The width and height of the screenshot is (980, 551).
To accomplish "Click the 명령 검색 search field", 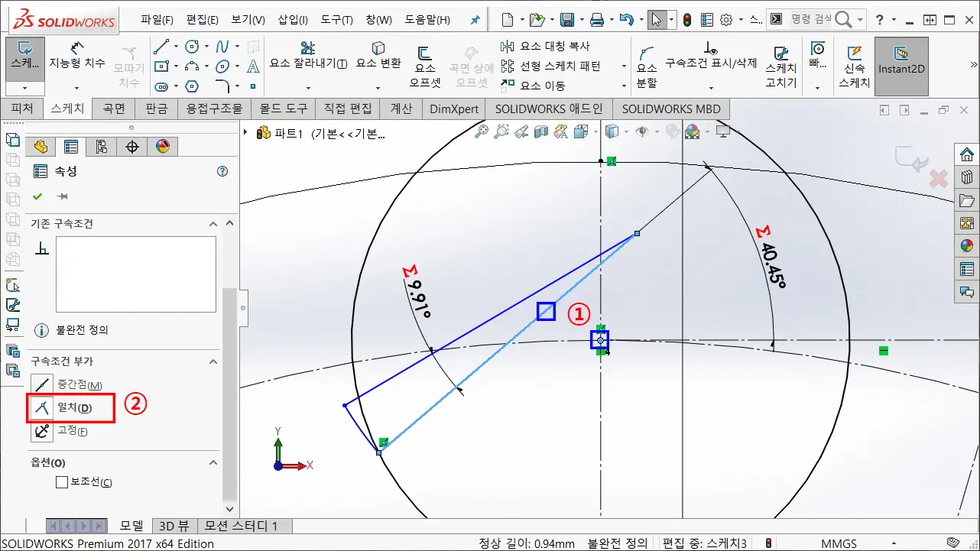I will click(812, 20).
